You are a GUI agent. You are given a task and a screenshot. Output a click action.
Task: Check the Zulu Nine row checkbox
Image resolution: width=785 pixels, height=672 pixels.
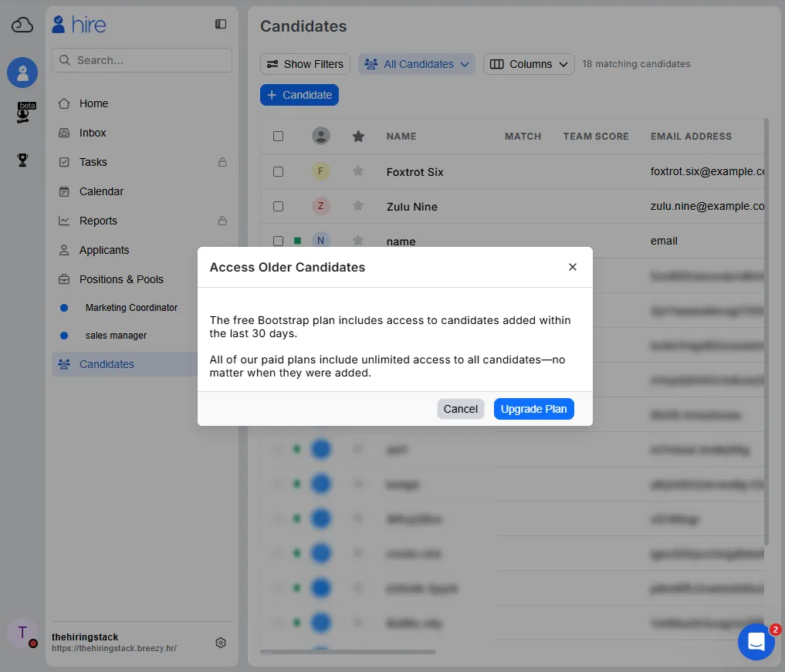(279, 207)
